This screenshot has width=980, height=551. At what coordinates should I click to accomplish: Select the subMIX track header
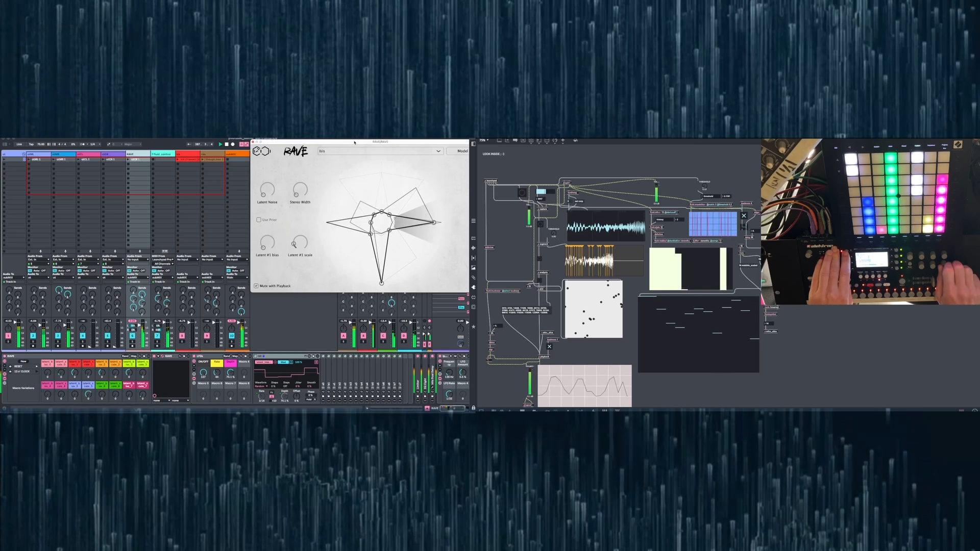(237, 154)
